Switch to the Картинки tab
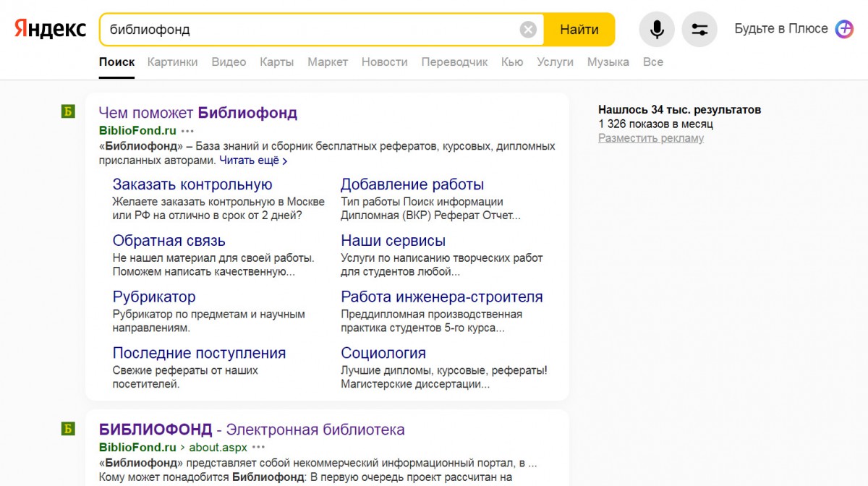Screen dimensions: 868x486 coord(172,62)
